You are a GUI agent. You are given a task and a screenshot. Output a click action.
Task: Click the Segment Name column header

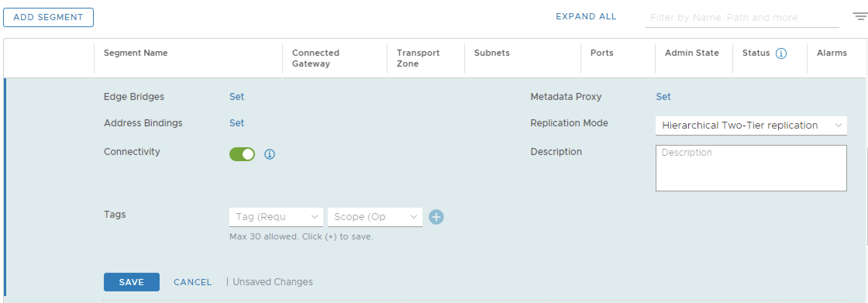coord(136,53)
